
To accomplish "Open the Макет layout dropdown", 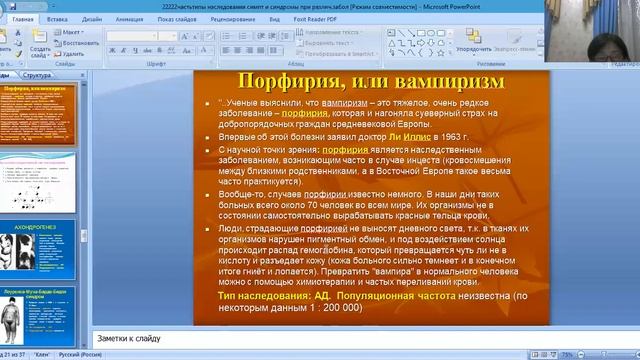I will pyautogui.click(x=69, y=32).
